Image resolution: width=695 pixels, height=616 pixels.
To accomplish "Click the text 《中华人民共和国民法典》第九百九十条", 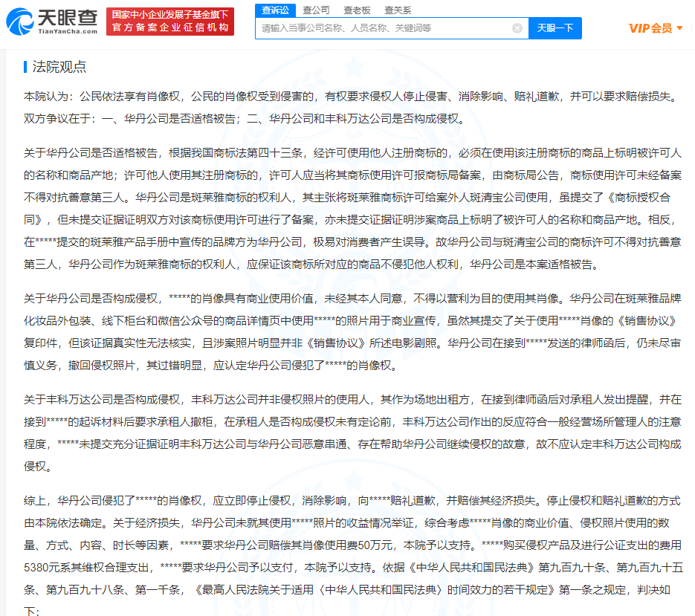I will coord(505,567).
